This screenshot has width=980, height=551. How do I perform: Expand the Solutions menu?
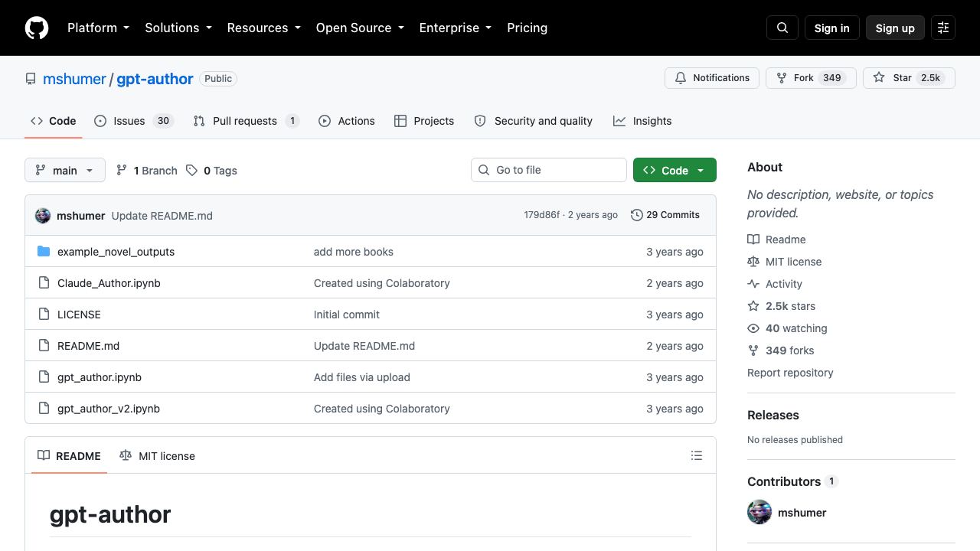tap(178, 28)
